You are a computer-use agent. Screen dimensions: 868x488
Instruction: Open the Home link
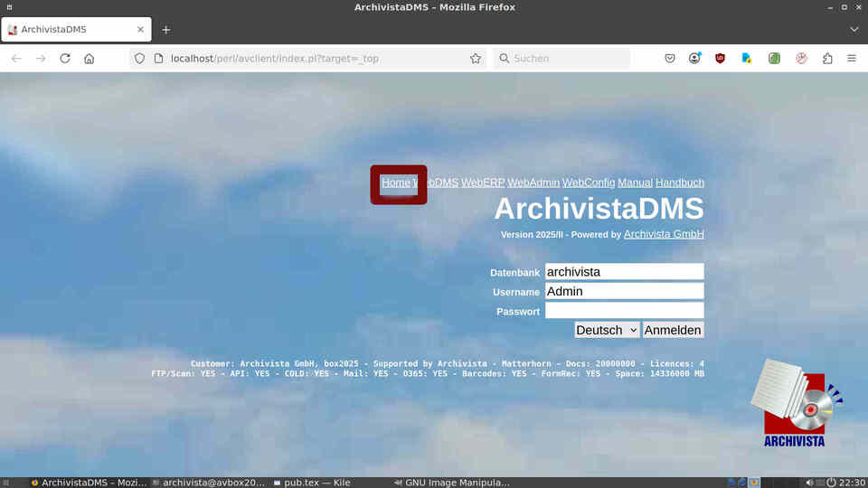coord(396,183)
